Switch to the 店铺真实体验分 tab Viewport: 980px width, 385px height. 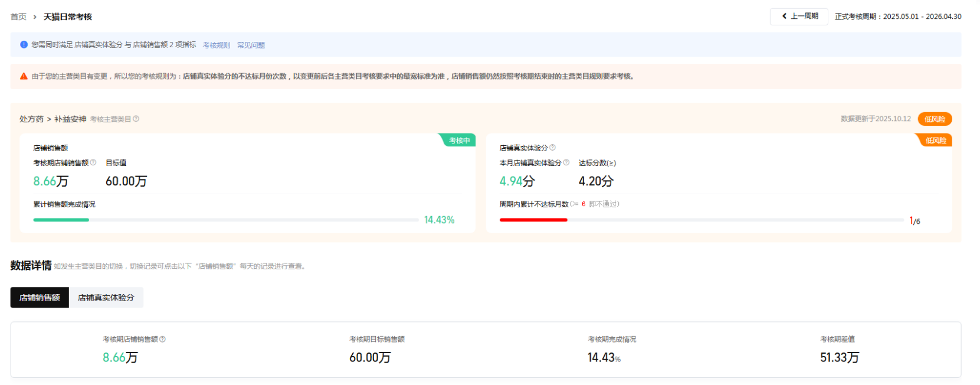click(106, 298)
